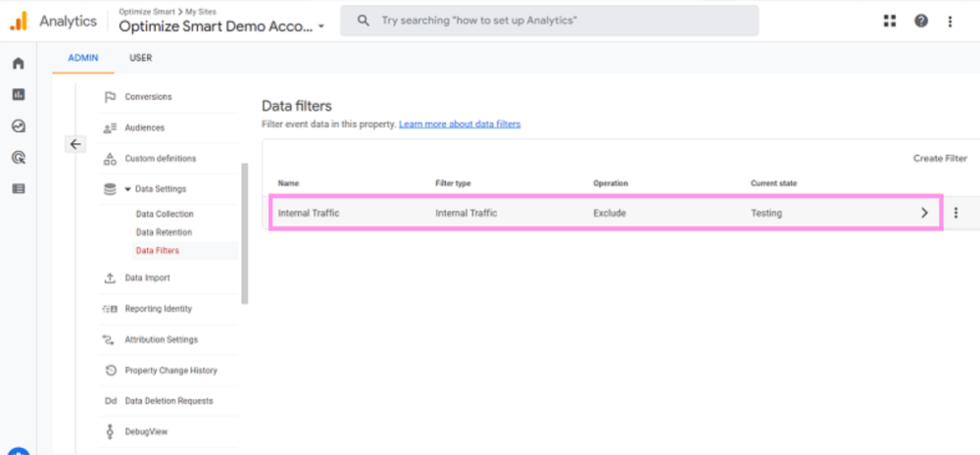
Task: Click the Create Filter button
Action: pos(940,159)
